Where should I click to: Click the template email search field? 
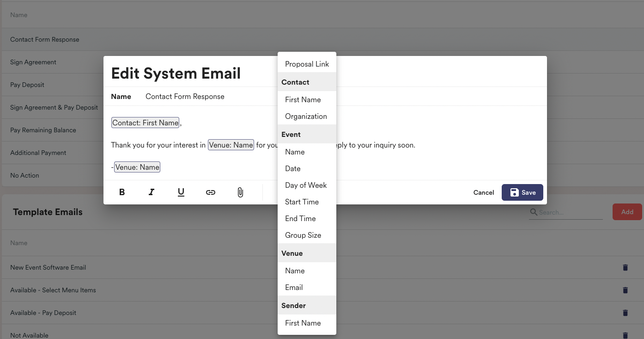(566, 212)
